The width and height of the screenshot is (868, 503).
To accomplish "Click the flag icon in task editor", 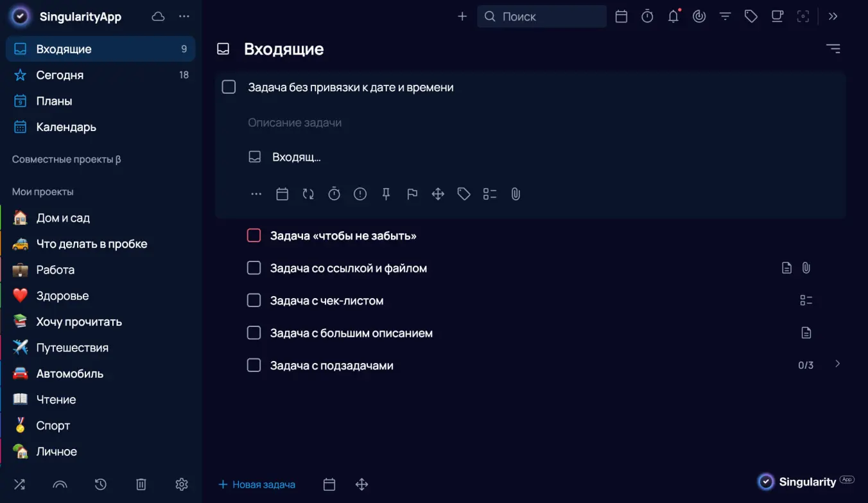I will click(412, 194).
